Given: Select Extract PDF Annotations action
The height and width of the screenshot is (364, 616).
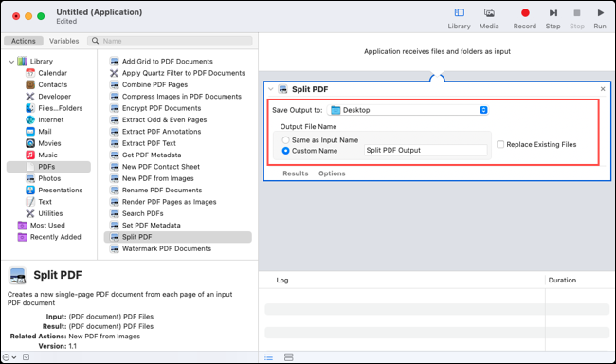Looking at the screenshot, I should click(161, 132).
